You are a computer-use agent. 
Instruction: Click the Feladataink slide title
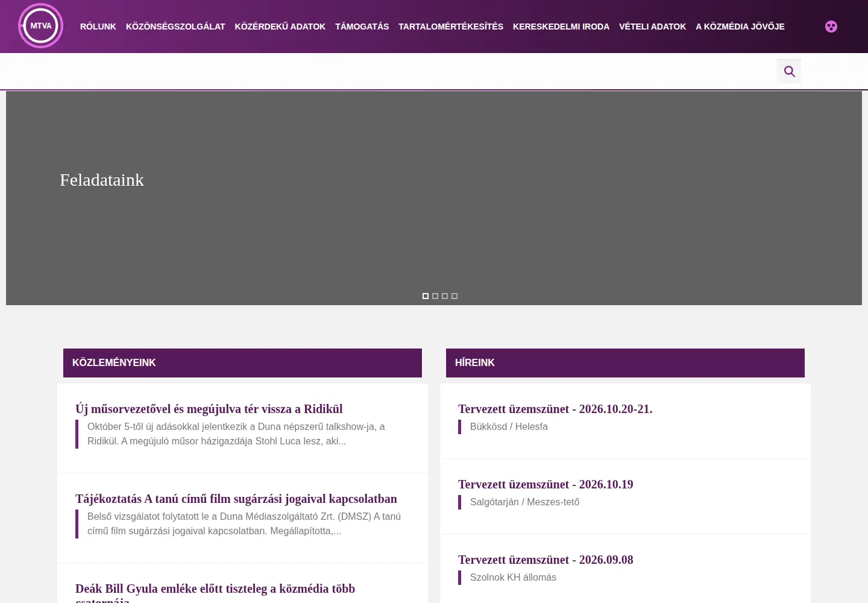point(102,180)
